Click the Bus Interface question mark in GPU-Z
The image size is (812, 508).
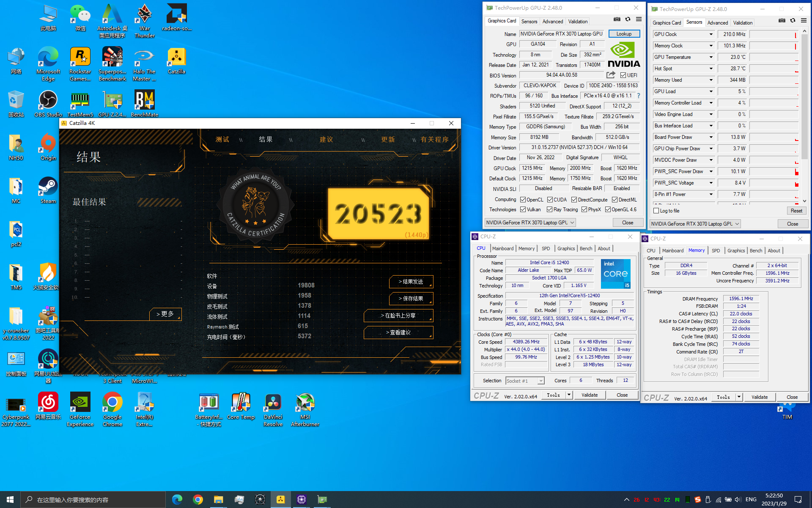point(639,96)
